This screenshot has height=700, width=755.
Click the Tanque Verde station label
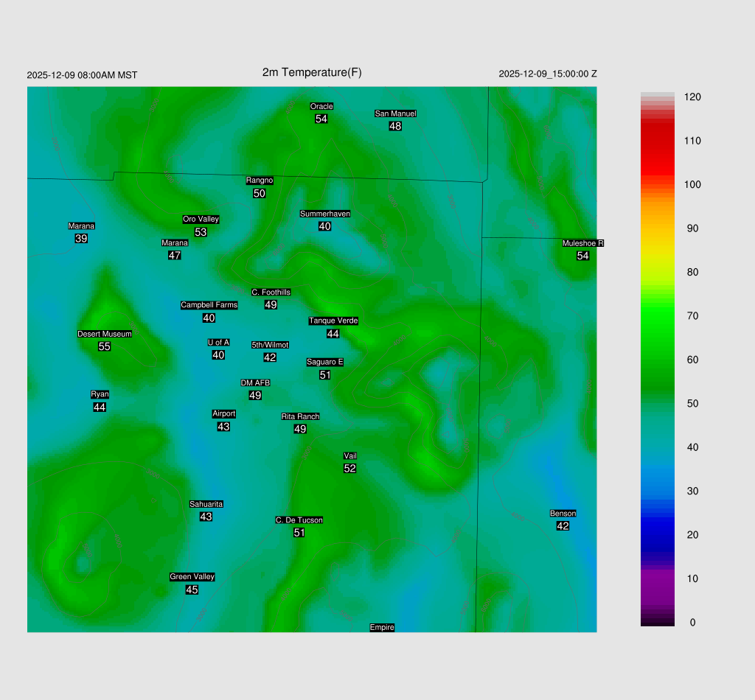pyautogui.click(x=333, y=321)
